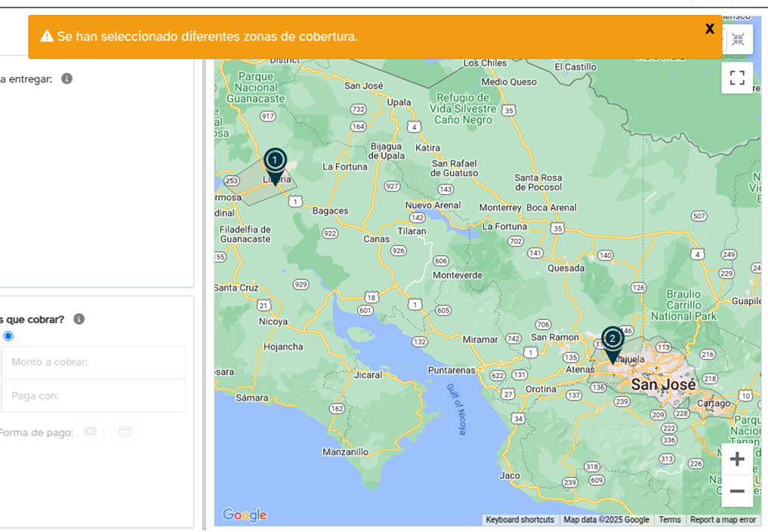Image resolution: width=768 pixels, height=532 pixels.
Task: Choose card as forma de pago
Action: tap(125, 431)
